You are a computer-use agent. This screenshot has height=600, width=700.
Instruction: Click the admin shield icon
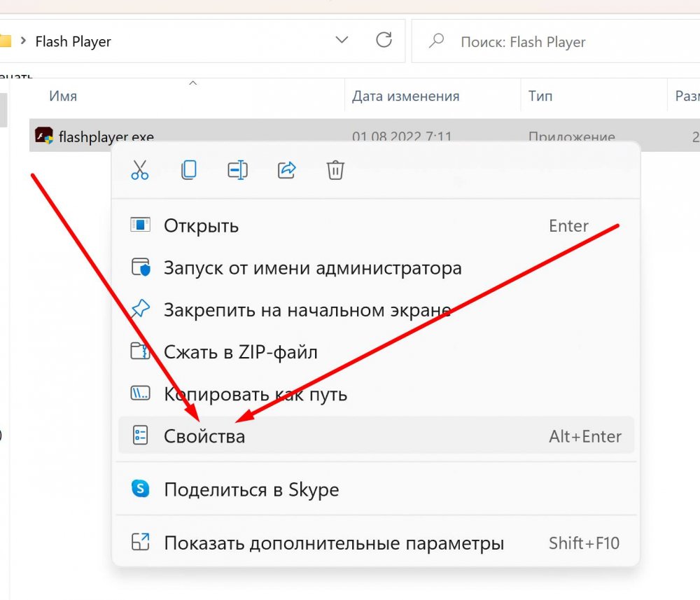pos(141,267)
